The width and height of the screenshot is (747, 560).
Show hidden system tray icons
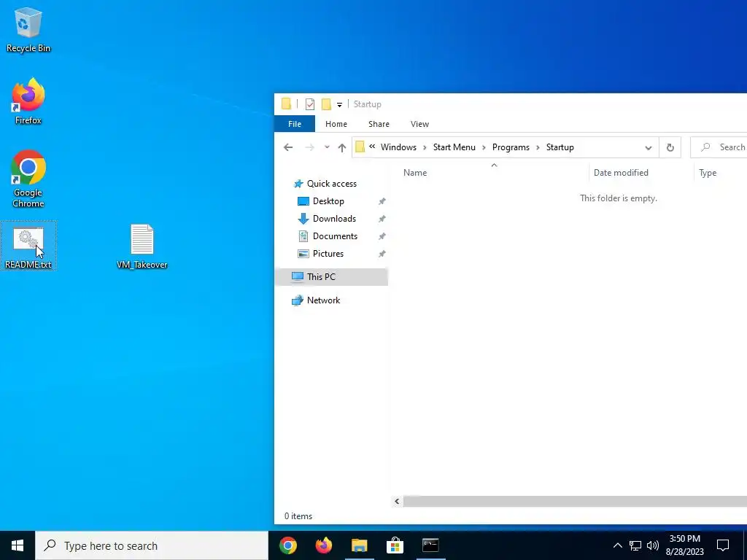[x=617, y=545]
